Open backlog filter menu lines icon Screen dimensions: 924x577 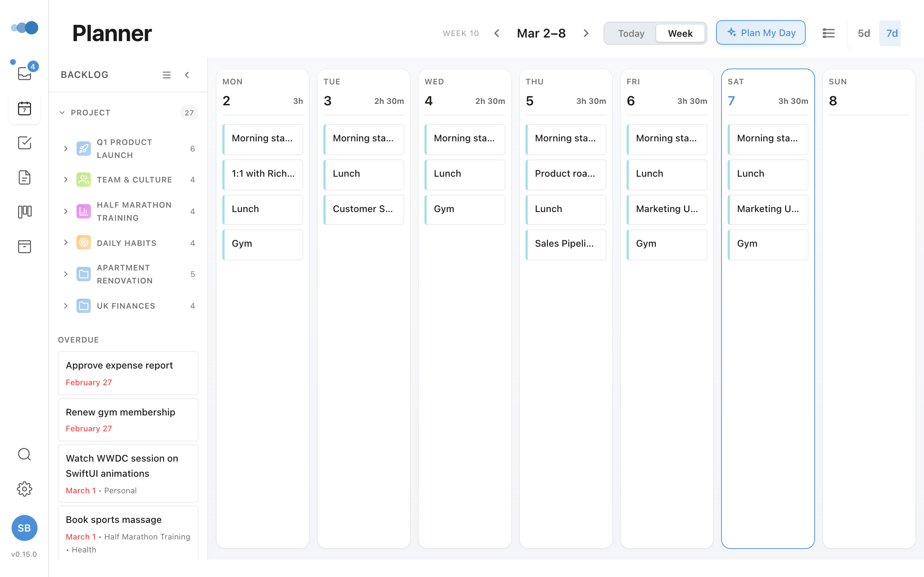166,75
